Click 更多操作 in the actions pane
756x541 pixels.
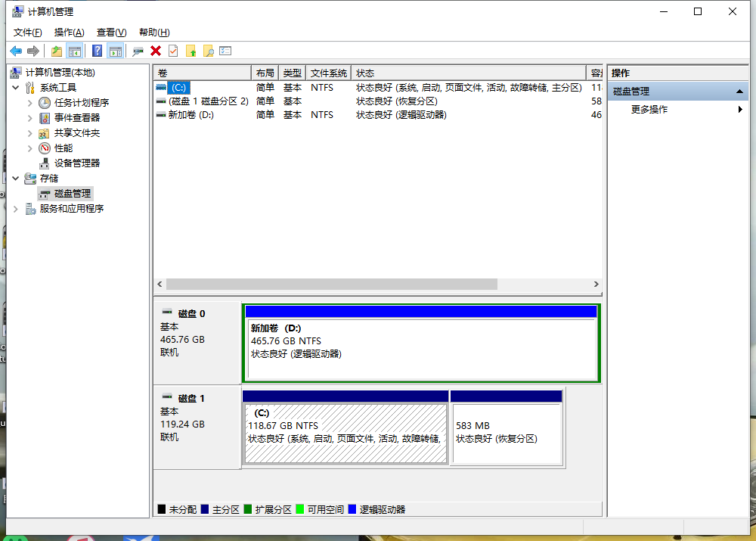(x=649, y=110)
